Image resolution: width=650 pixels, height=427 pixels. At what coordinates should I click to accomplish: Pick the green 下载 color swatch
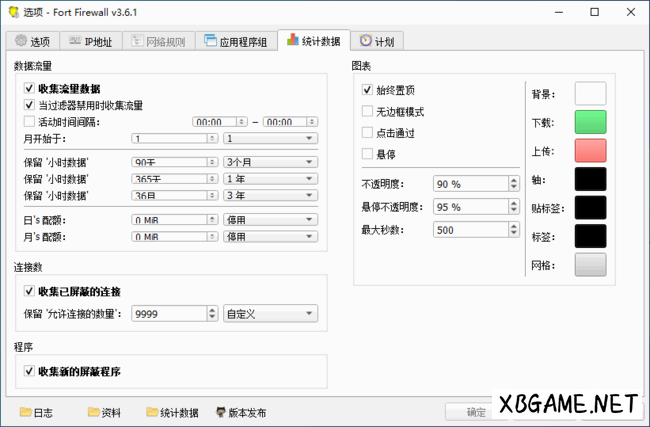(x=590, y=122)
